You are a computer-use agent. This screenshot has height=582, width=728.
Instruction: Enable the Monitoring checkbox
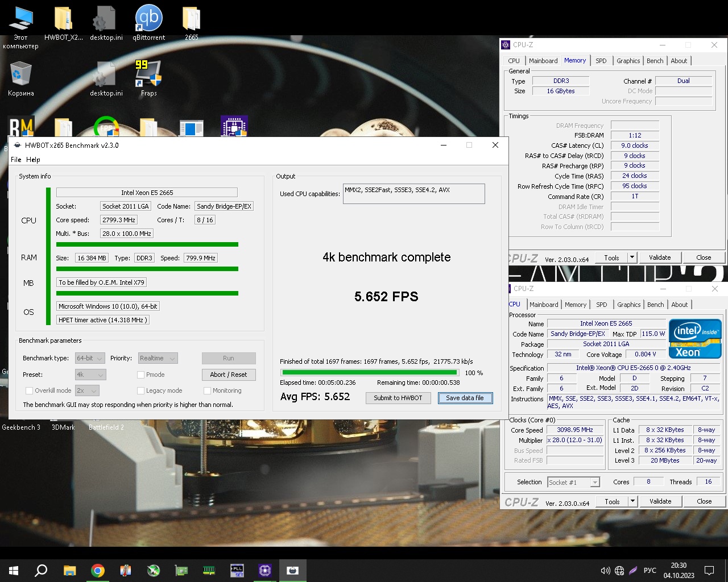pos(207,390)
